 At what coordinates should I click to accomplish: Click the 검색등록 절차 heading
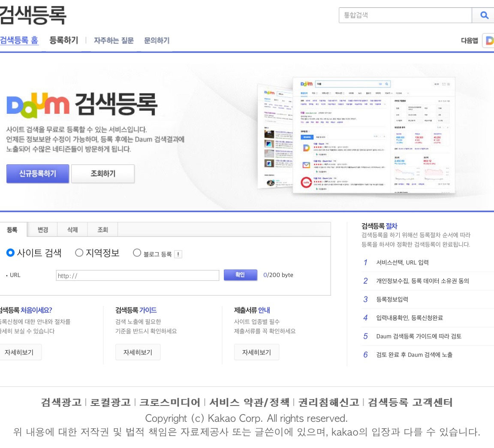(x=380, y=226)
